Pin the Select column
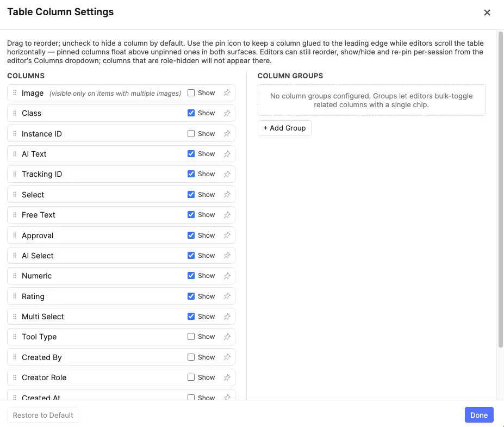The height and width of the screenshot is (427, 504). [227, 195]
